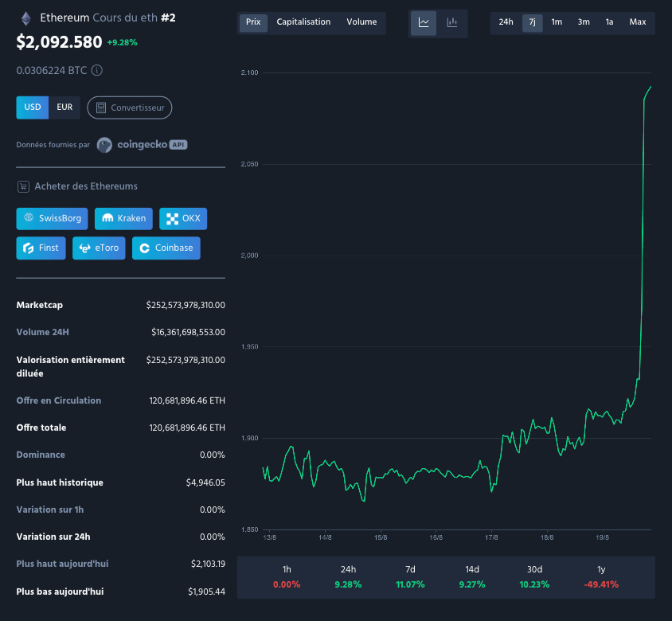
Task: Click the Valorisation entièrement diluée label
Action: 70,366
